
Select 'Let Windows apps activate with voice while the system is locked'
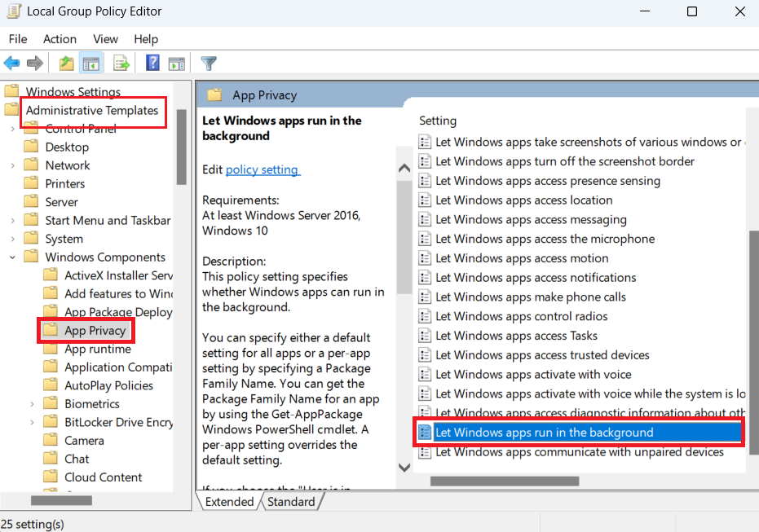[590, 394]
